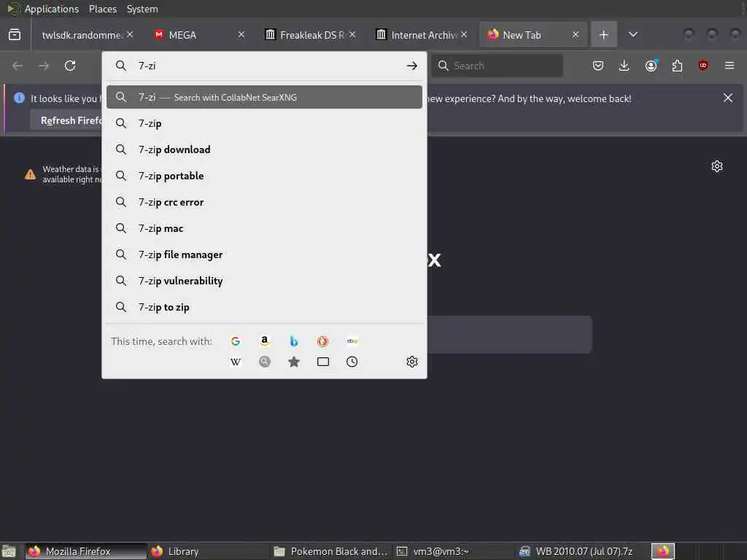Open the Firefox hamburger menu
Viewport: 747px width, 560px height.
tap(729, 66)
